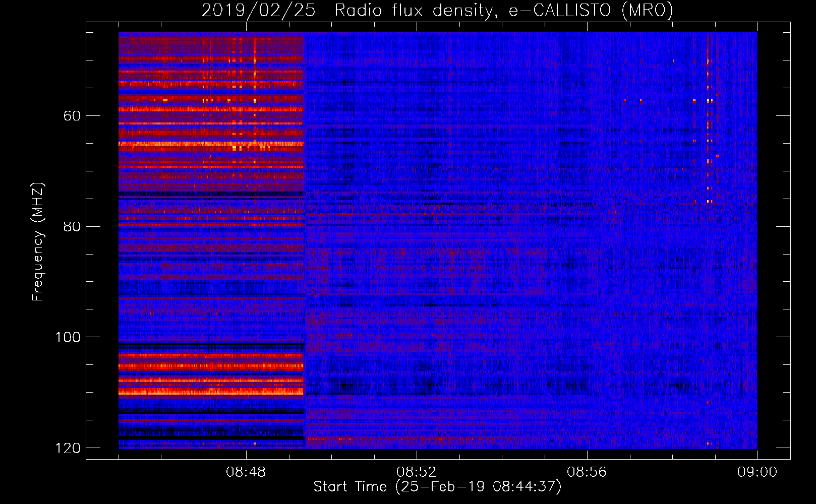
Task: Click the 'Frequency (MHZ)' axis label
Action: pos(38,242)
